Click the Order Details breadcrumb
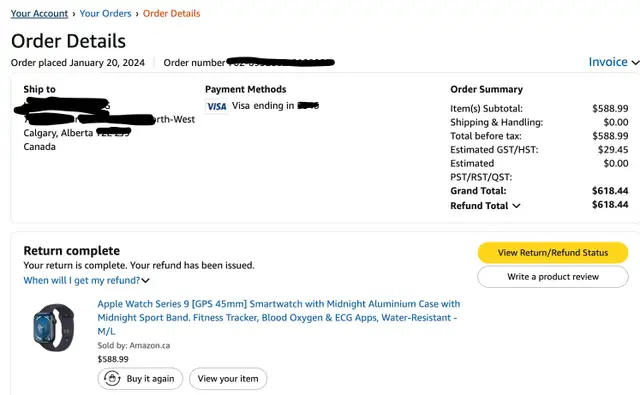This screenshot has height=395, width=640. point(171,13)
